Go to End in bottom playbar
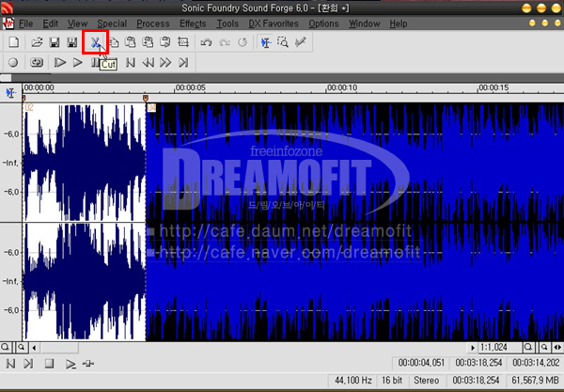564x392 pixels. (28, 364)
